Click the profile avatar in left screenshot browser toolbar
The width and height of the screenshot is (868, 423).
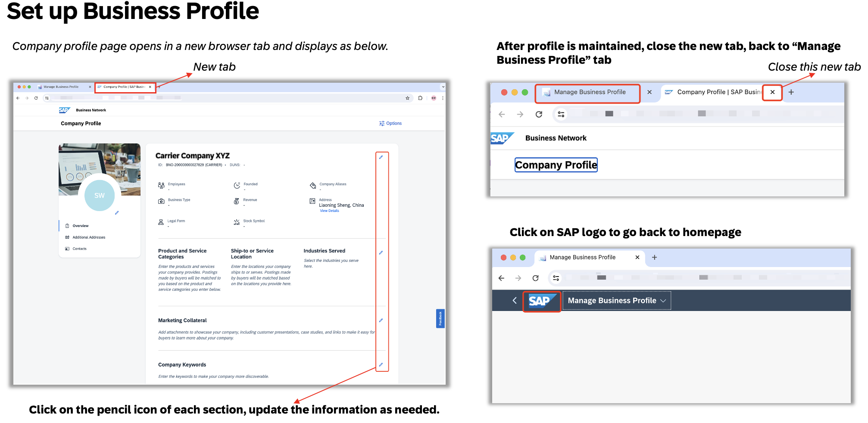pos(434,98)
